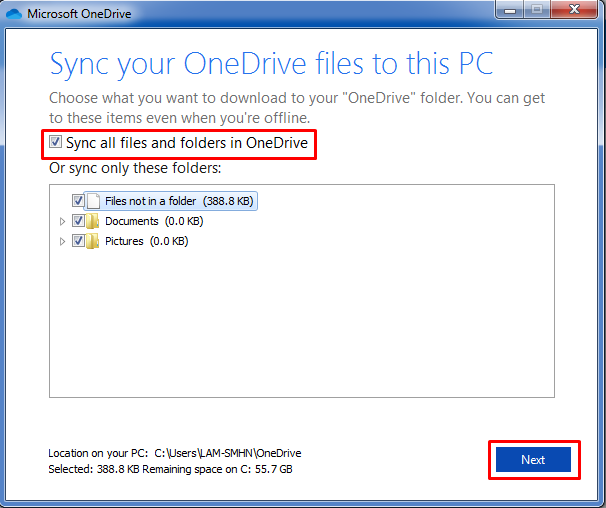Select the Pictures (0.0 KB) row
Screen dimensions: 606x508
pyautogui.click(x=146, y=241)
